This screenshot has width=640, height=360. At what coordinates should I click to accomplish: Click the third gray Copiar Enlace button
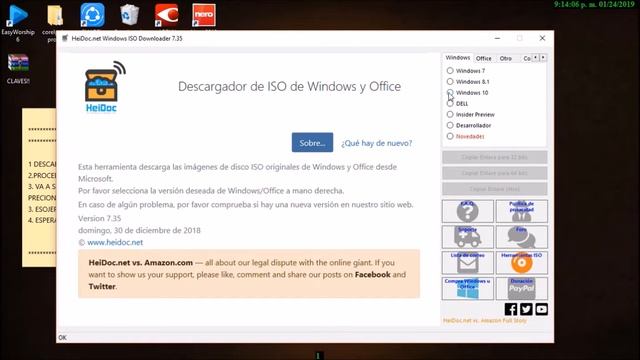click(x=494, y=189)
